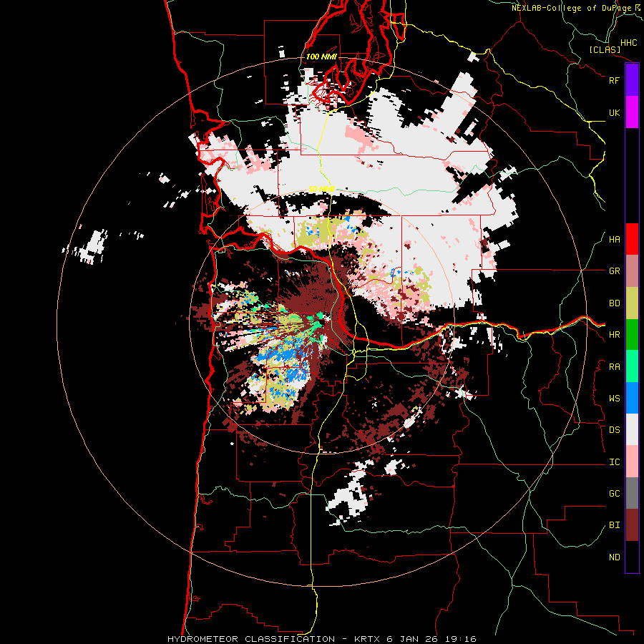
Task: Click the HA legend label
Action: [x=614, y=240]
